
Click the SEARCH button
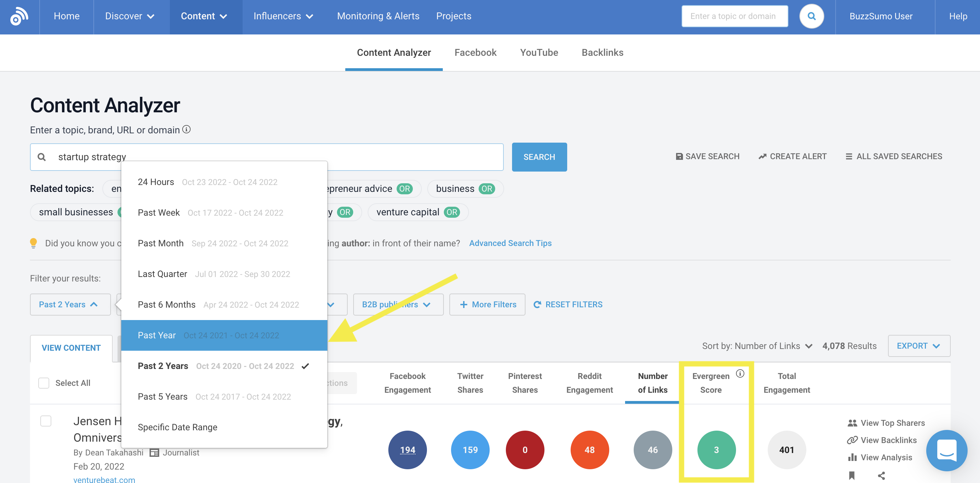point(540,157)
